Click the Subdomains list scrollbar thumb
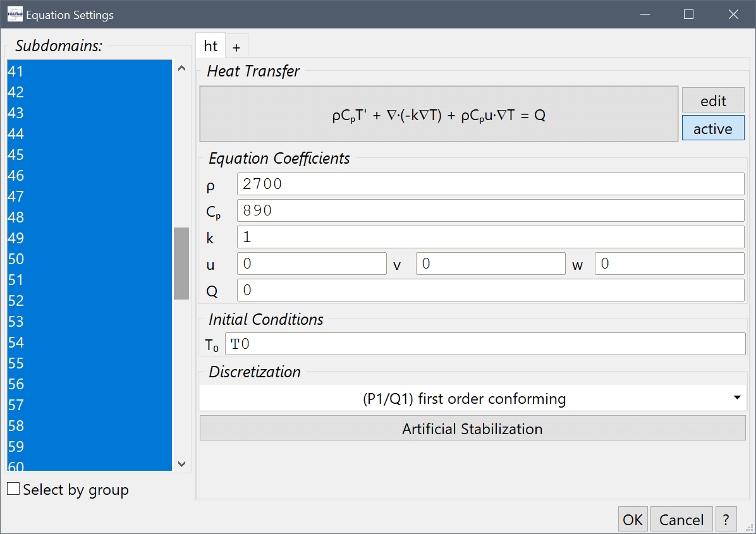The height and width of the screenshot is (534, 756). tap(181, 263)
